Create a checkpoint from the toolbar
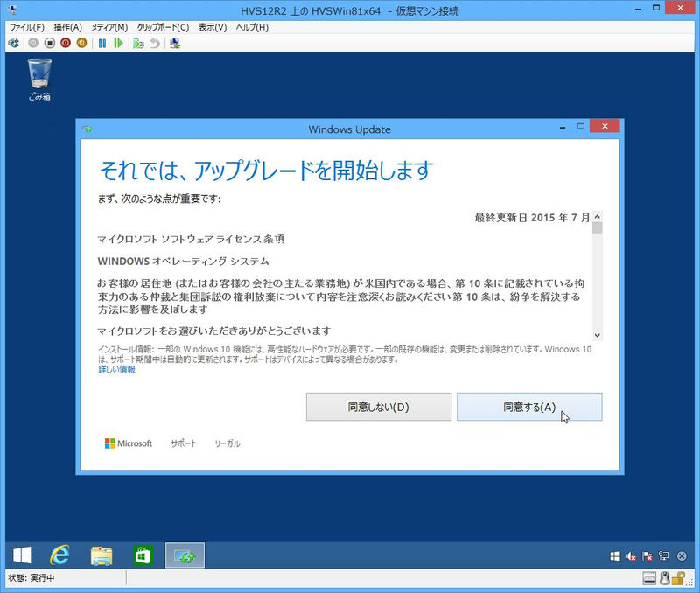Screen dimensions: 700x593 click(x=139, y=43)
